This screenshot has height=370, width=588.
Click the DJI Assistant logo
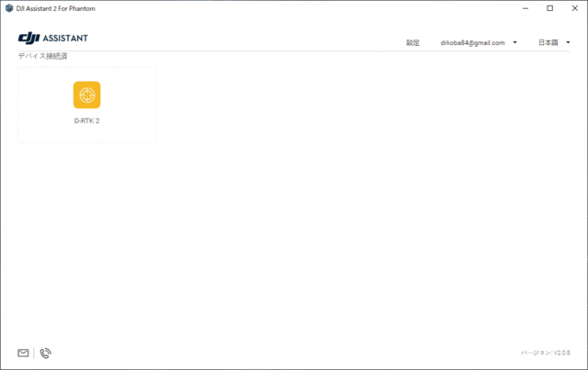(x=53, y=38)
